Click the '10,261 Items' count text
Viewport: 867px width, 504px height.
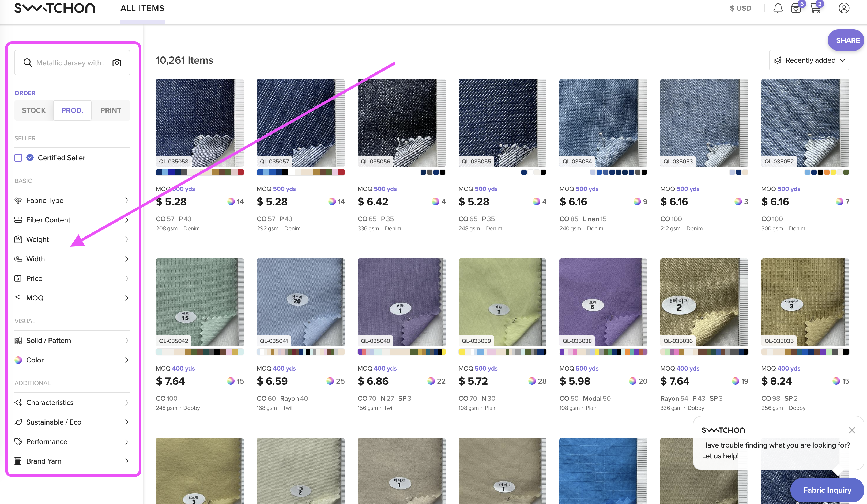(184, 60)
